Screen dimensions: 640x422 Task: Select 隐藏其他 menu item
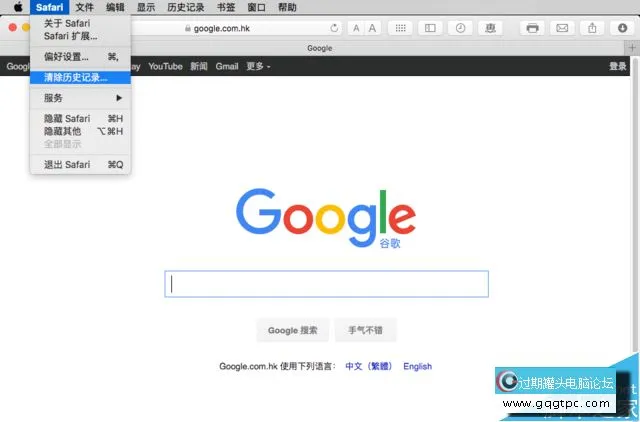tap(80, 131)
